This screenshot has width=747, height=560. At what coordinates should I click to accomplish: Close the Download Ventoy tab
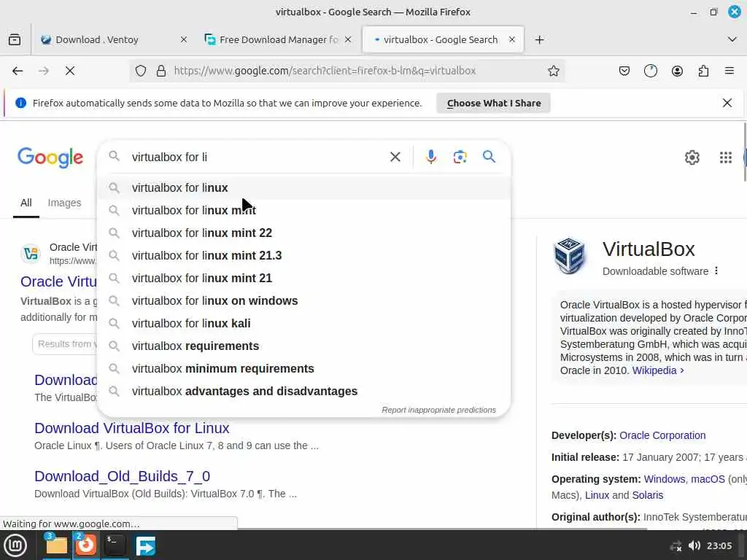(x=183, y=39)
